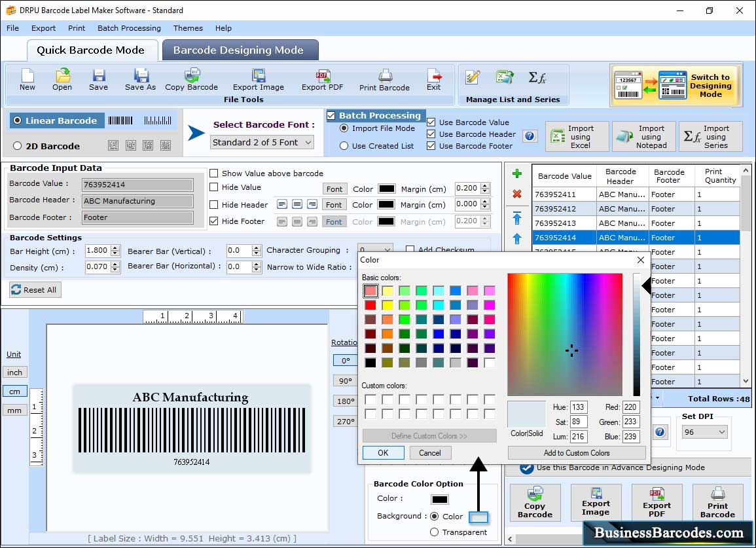756x548 pixels.
Task: Click the Save As icon
Action: coord(140,79)
